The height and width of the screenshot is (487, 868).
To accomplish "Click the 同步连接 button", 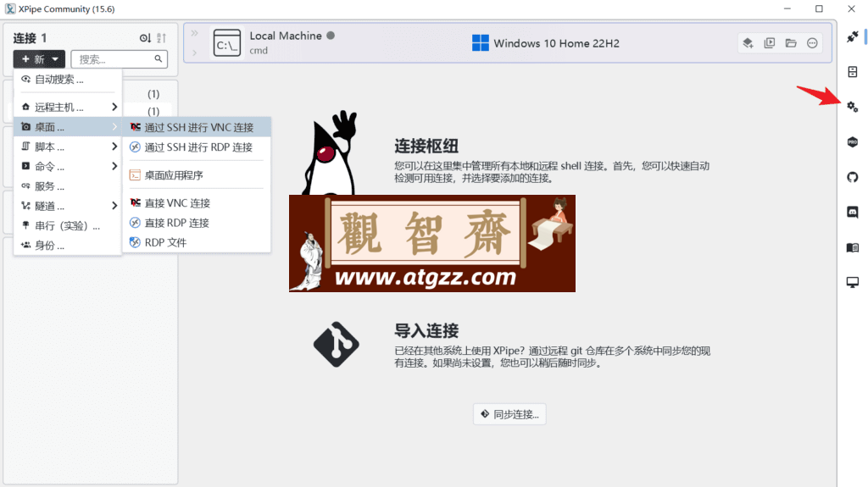I will click(509, 414).
